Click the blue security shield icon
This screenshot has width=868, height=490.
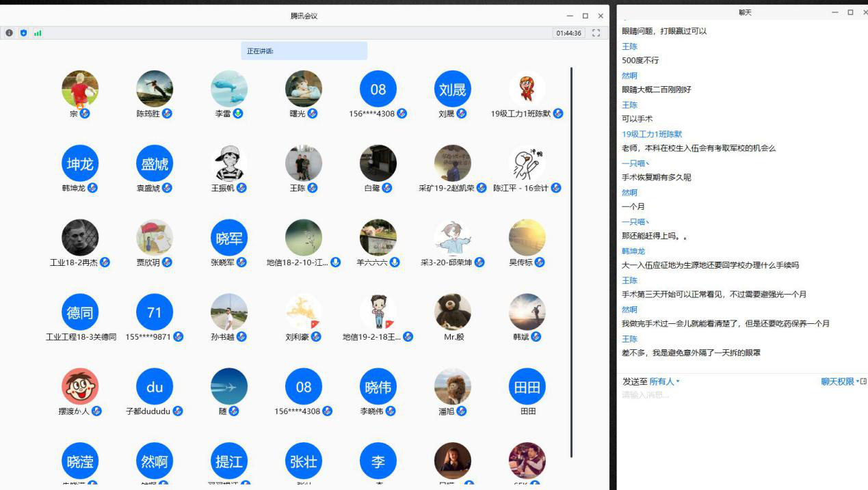[23, 33]
